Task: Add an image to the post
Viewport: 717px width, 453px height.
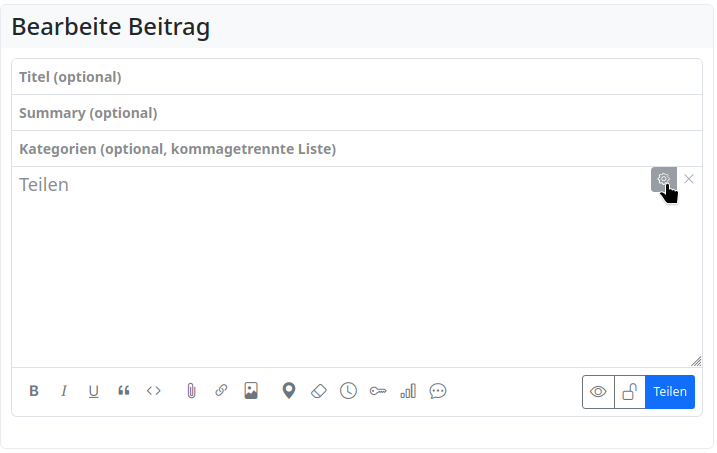Action: point(251,391)
